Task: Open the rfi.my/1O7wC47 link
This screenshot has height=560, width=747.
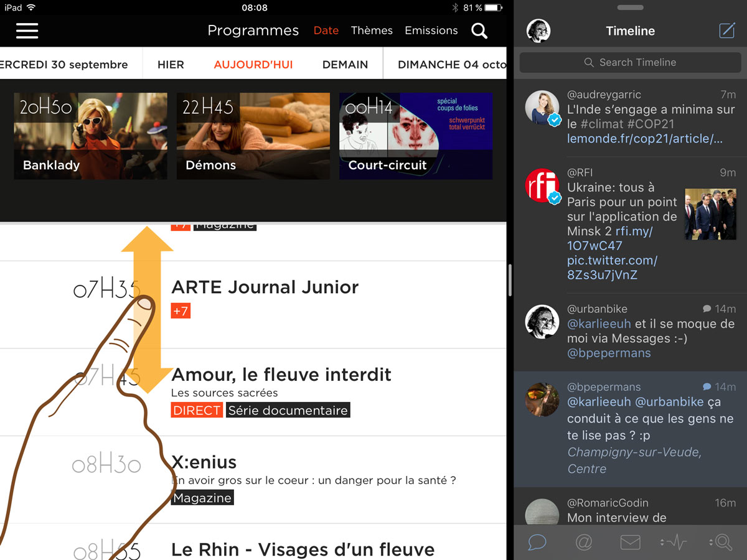Action: [x=610, y=238]
